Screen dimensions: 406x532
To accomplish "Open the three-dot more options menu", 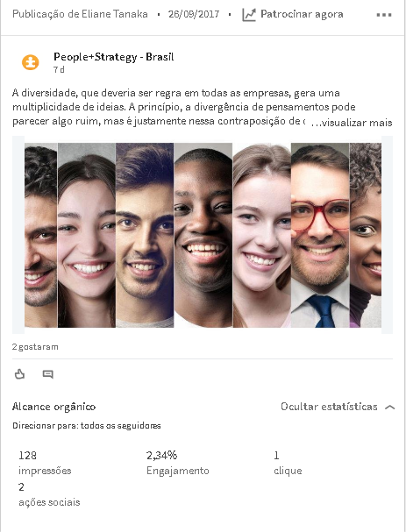I will pyautogui.click(x=384, y=15).
